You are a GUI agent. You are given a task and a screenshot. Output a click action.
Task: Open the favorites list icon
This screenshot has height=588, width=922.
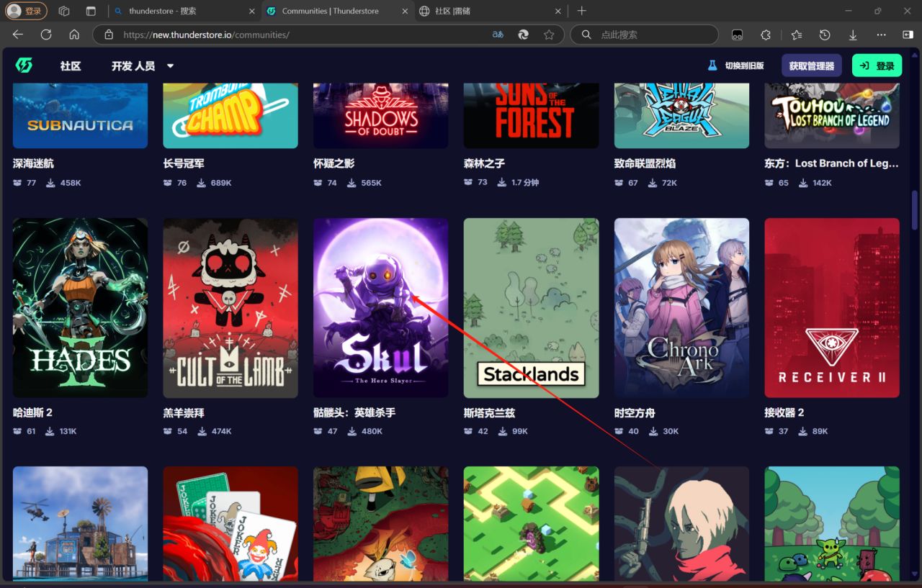[796, 35]
